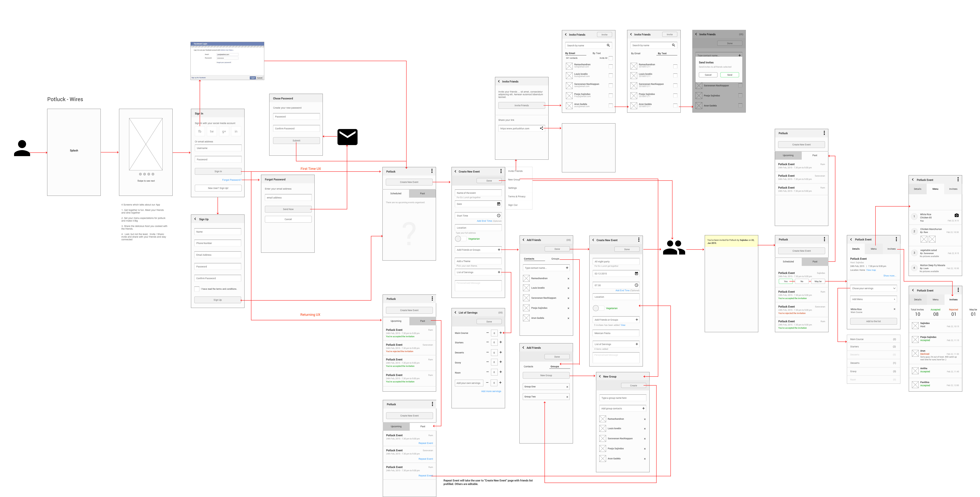Decrease Starters servings with minus
Image resolution: width=980 pixels, height=497 pixels.
tap(487, 342)
